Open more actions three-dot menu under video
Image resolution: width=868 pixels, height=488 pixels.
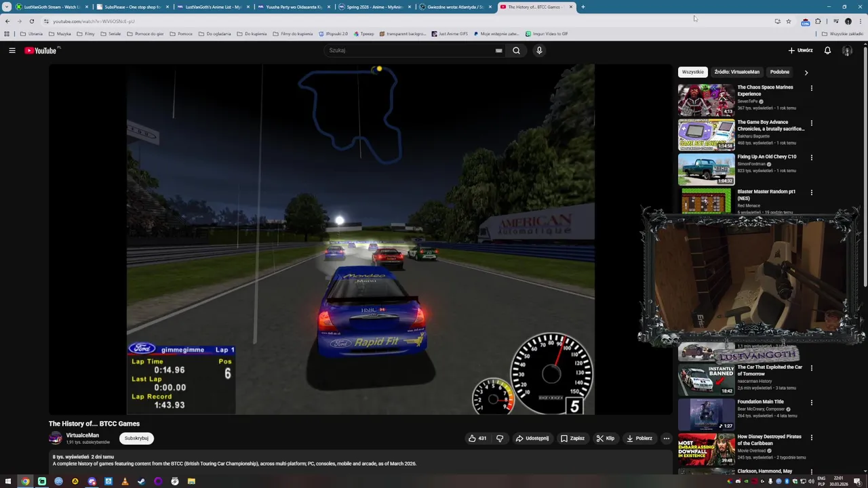coord(666,439)
